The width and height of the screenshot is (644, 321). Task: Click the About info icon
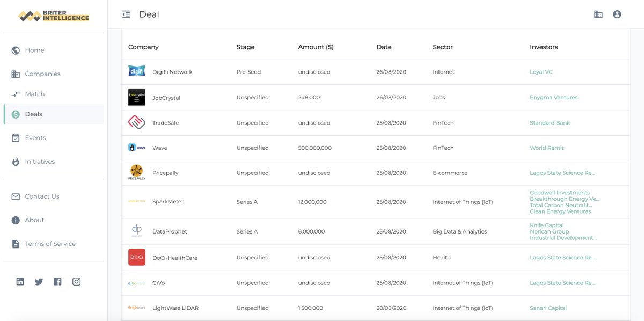(x=16, y=220)
